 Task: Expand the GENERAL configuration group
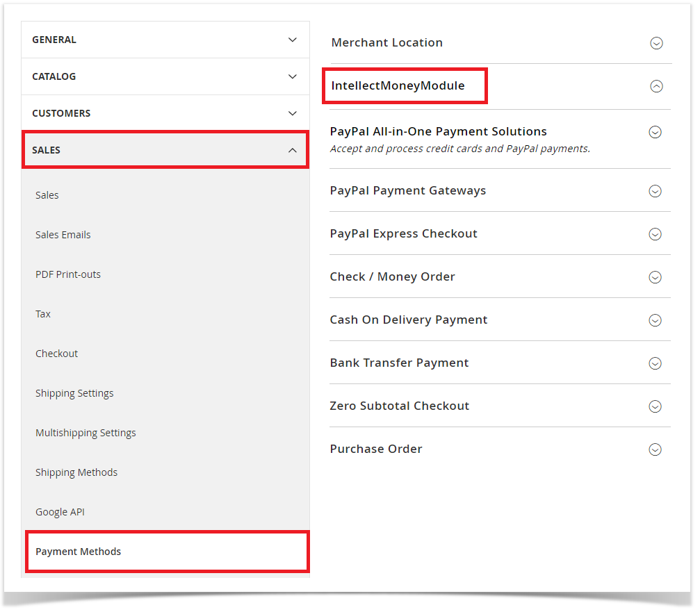(165, 40)
